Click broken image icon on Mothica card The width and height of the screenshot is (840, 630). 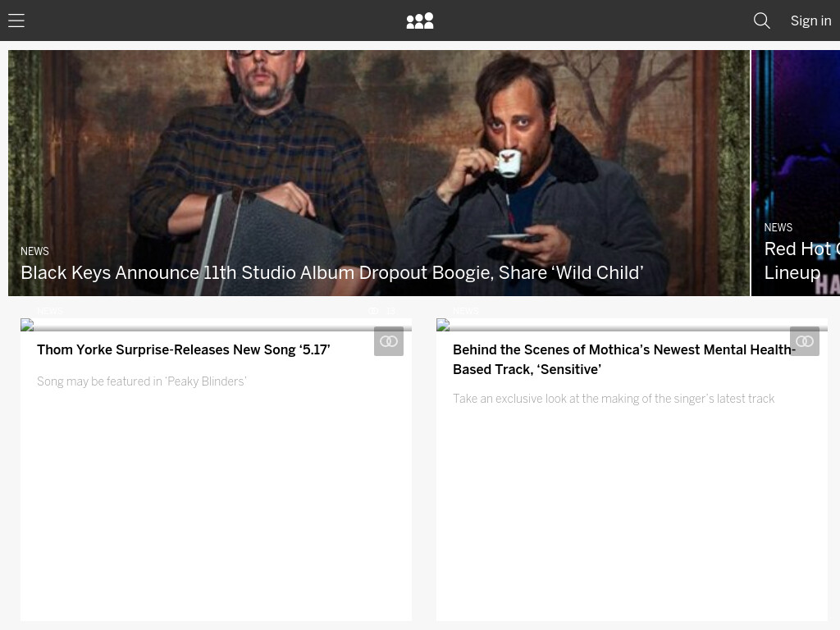click(442, 325)
